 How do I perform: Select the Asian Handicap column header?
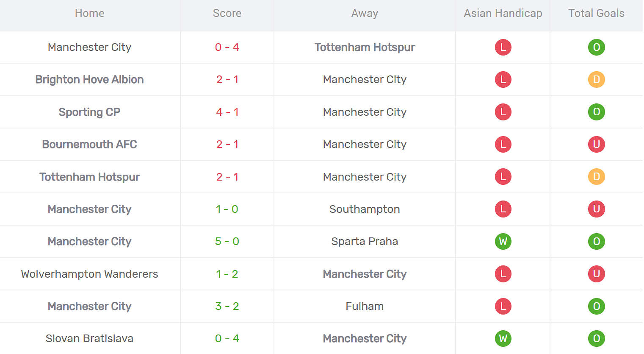[x=503, y=13]
